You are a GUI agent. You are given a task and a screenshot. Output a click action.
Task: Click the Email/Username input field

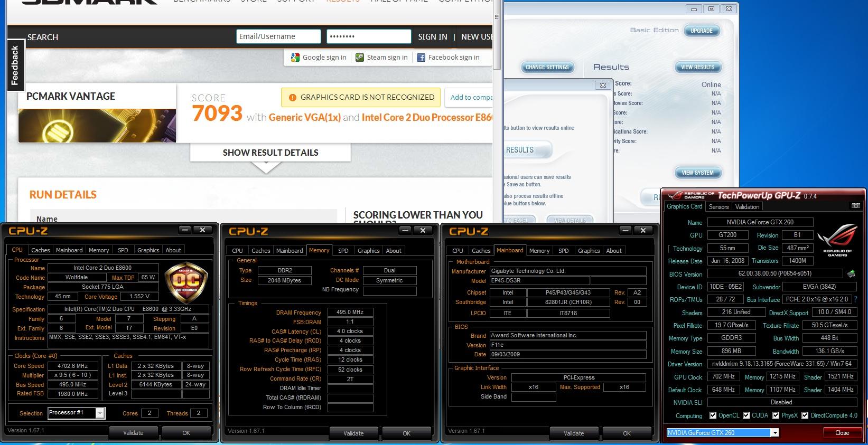(278, 36)
